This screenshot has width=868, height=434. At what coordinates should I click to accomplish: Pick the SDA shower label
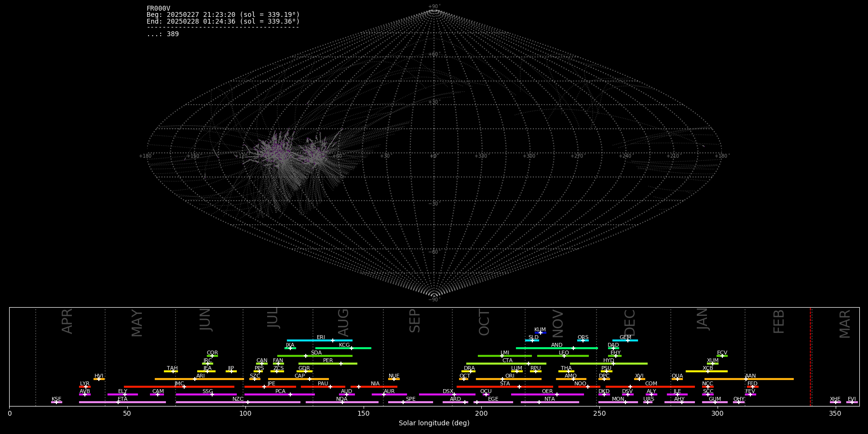pyautogui.click(x=316, y=353)
